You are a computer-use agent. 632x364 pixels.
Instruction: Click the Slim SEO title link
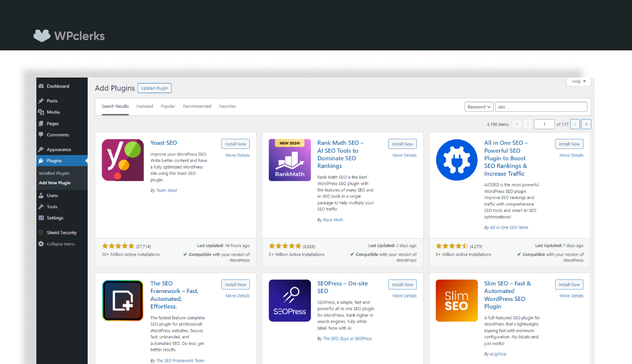tap(508, 295)
